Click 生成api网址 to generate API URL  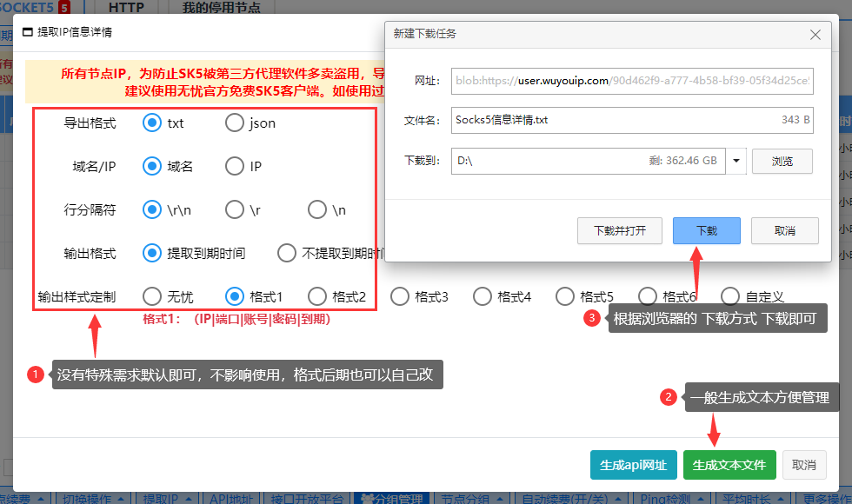pyautogui.click(x=634, y=466)
